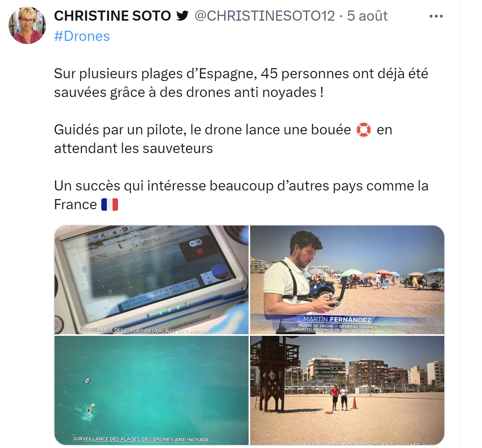
Task: Open the three-dots more options menu
Action: (436, 16)
